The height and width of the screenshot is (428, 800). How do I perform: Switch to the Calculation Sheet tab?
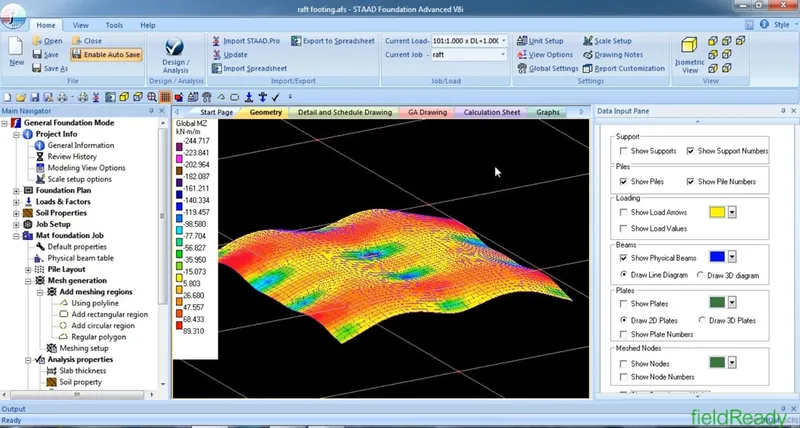(492, 112)
